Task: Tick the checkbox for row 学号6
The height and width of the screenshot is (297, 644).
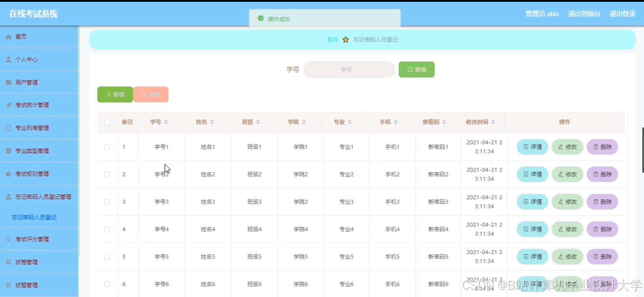Action: coord(107,284)
